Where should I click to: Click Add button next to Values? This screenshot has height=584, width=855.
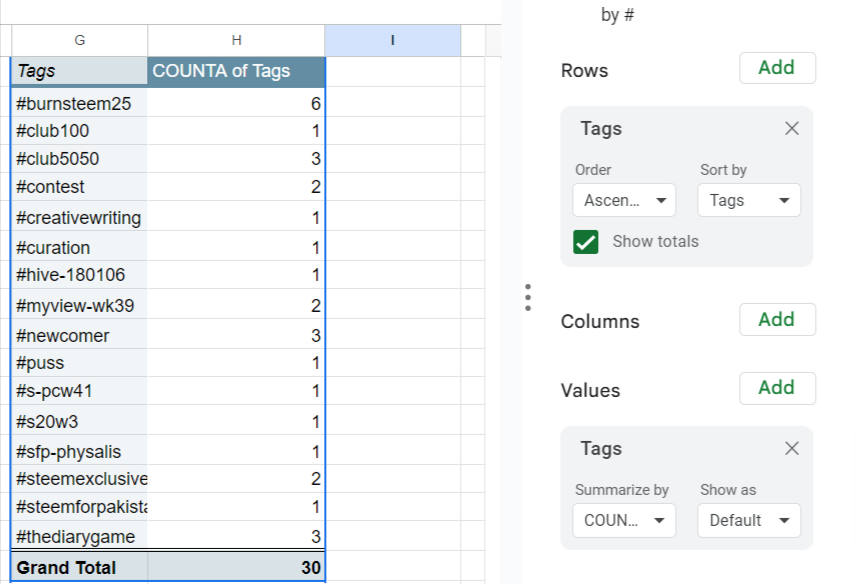[x=777, y=388]
